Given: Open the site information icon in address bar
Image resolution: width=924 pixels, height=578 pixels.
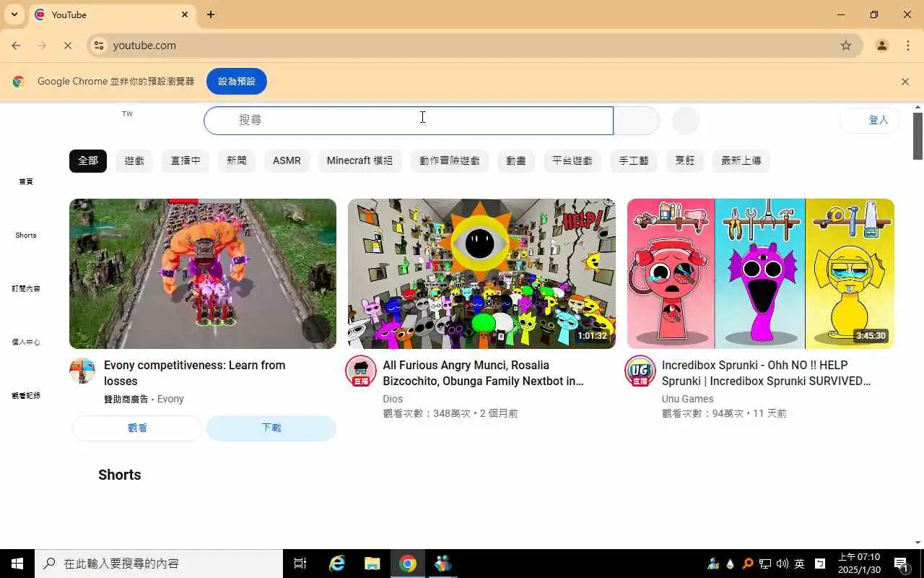Looking at the screenshot, I should 99,46.
